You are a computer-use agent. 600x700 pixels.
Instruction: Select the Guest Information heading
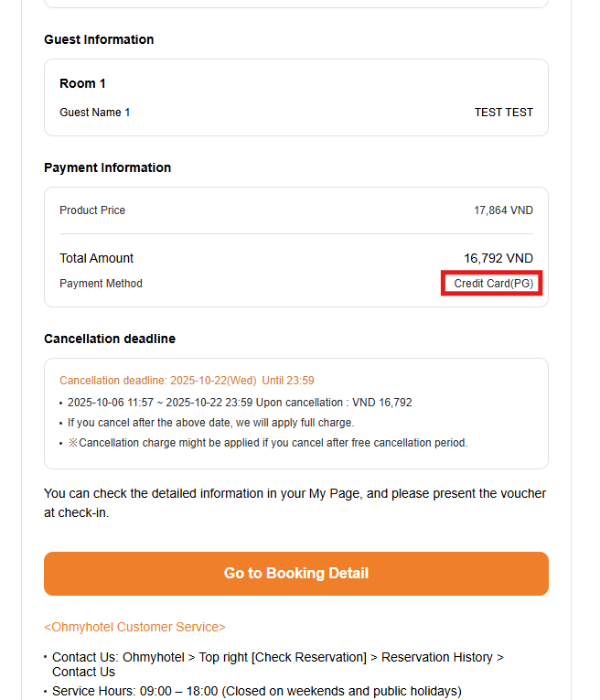click(x=99, y=39)
